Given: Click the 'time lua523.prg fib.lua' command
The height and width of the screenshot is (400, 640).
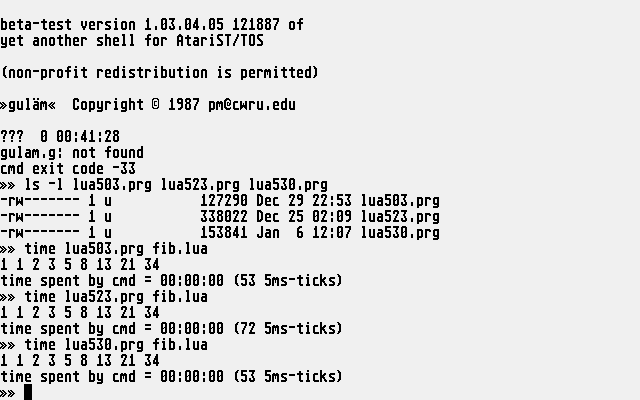Looking at the screenshot, I should [x=116, y=297].
